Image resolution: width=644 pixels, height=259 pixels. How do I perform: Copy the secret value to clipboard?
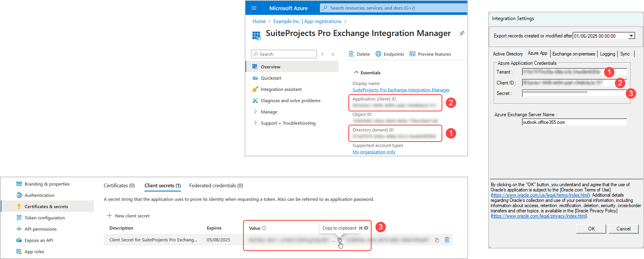tap(339, 240)
